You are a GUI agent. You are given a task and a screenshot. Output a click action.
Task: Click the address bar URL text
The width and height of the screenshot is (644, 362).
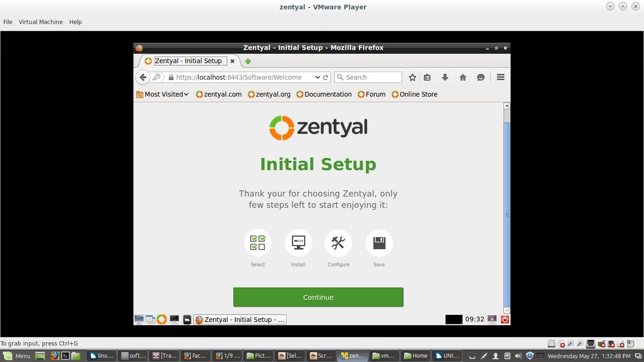pos(239,77)
